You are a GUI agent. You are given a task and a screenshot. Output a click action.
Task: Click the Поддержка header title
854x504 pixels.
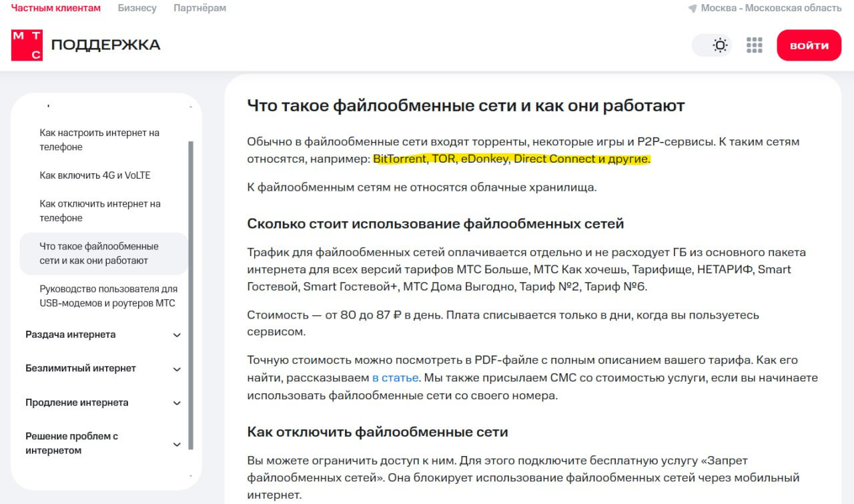(x=105, y=45)
